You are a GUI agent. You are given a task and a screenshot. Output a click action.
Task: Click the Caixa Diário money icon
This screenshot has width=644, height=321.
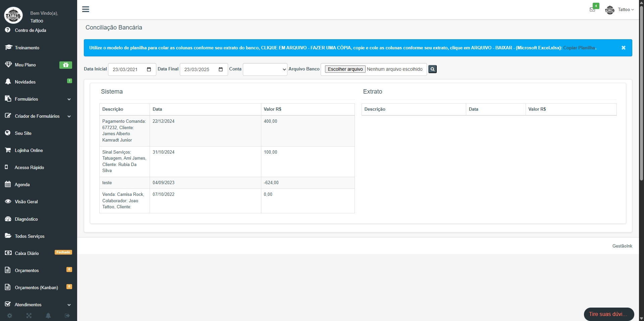[8, 253]
